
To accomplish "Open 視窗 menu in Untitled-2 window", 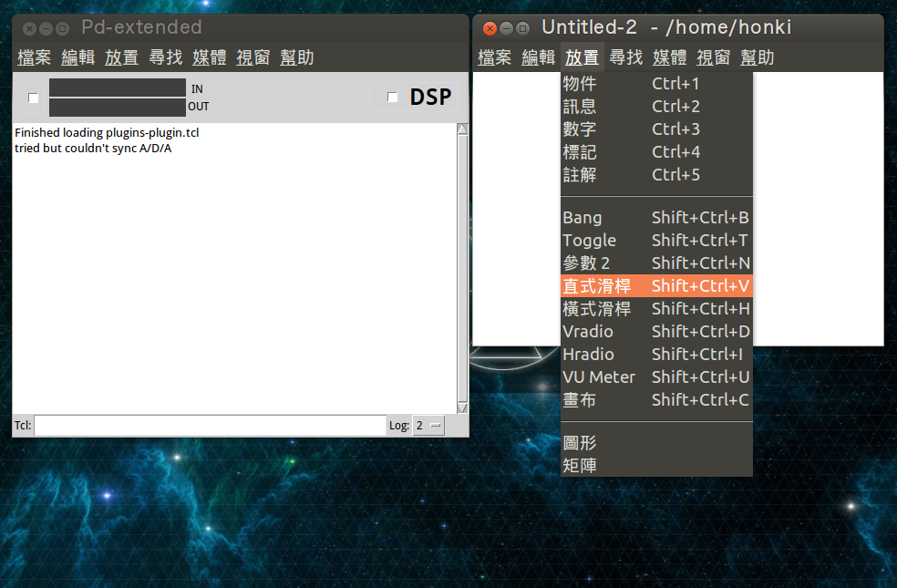I will 714,57.
